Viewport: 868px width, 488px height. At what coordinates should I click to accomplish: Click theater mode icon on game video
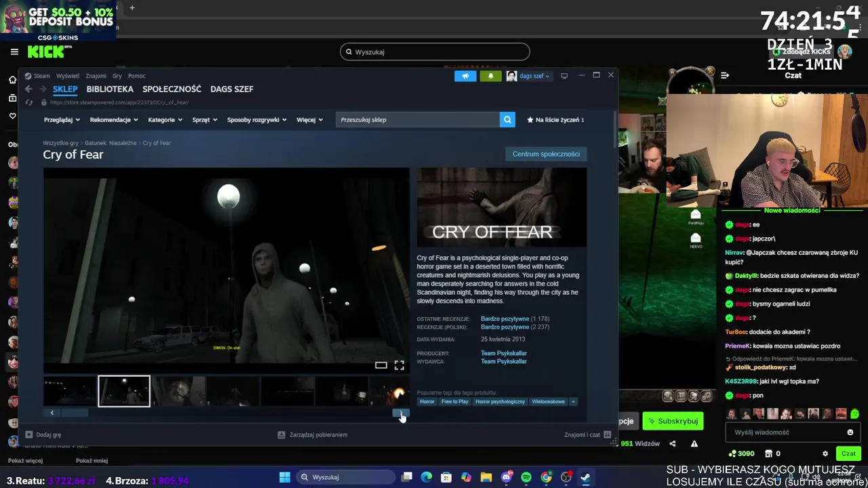(x=381, y=365)
